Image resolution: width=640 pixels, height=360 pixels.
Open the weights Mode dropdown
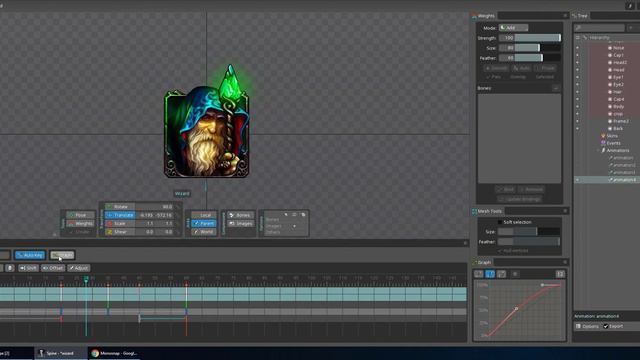(513, 28)
